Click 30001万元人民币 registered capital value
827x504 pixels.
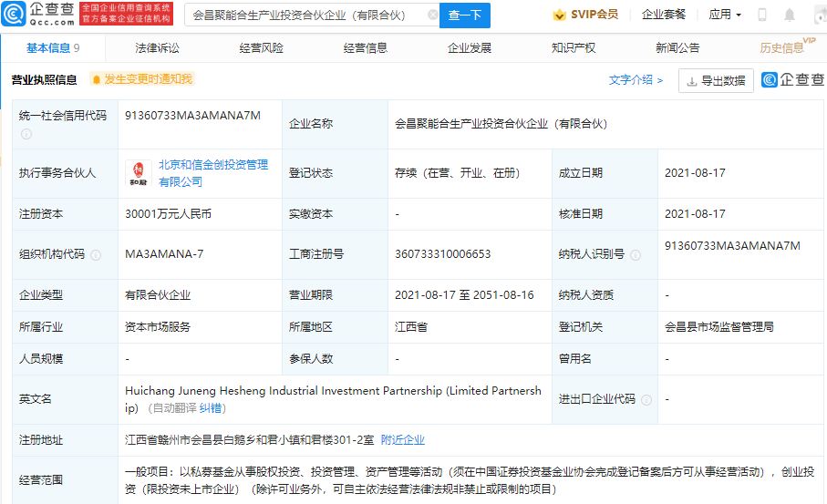pyautogui.click(x=169, y=214)
